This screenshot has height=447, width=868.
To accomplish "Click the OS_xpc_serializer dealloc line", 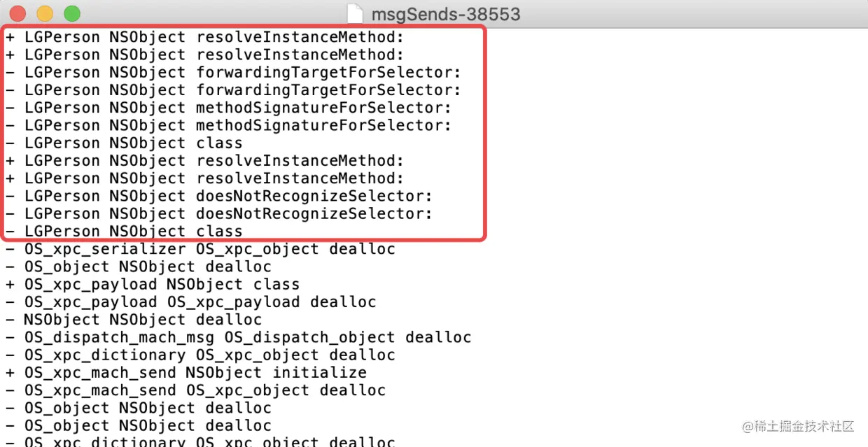I will point(200,249).
